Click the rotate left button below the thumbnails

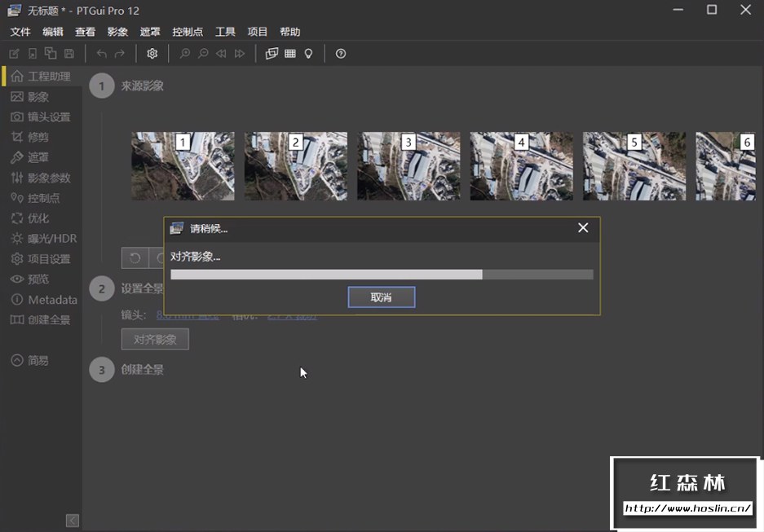click(135, 258)
